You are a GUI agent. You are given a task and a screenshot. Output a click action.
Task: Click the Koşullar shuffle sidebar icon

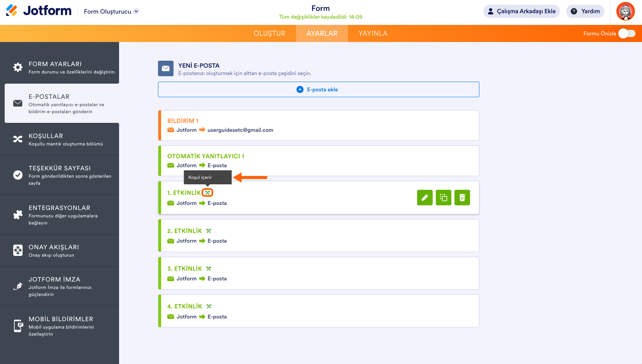18,139
